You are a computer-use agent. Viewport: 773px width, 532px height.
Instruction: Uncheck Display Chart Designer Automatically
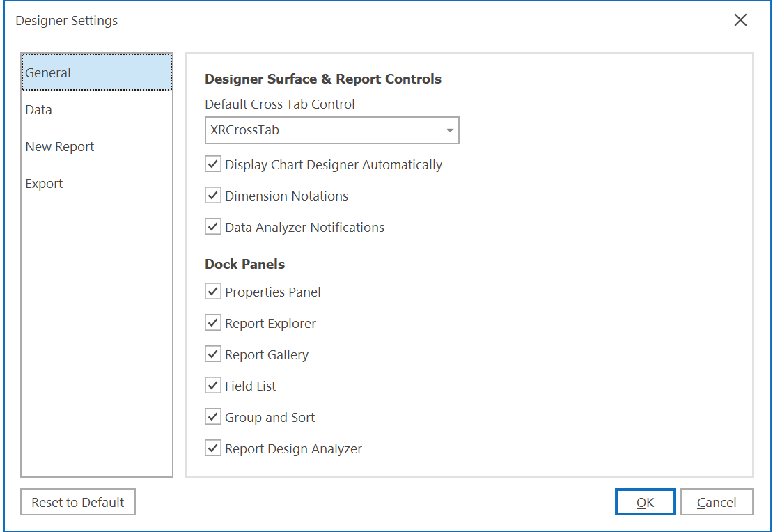point(213,165)
